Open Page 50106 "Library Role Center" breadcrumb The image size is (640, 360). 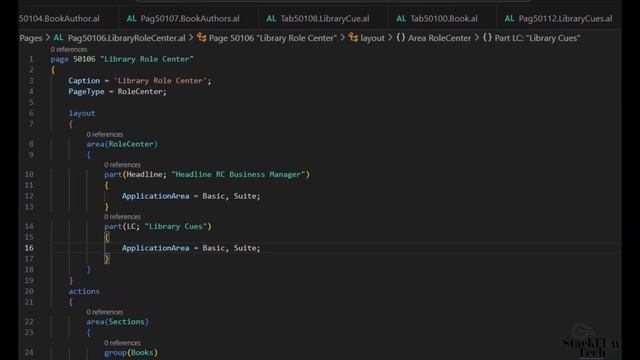pyautogui.click(x=273, y=38)
